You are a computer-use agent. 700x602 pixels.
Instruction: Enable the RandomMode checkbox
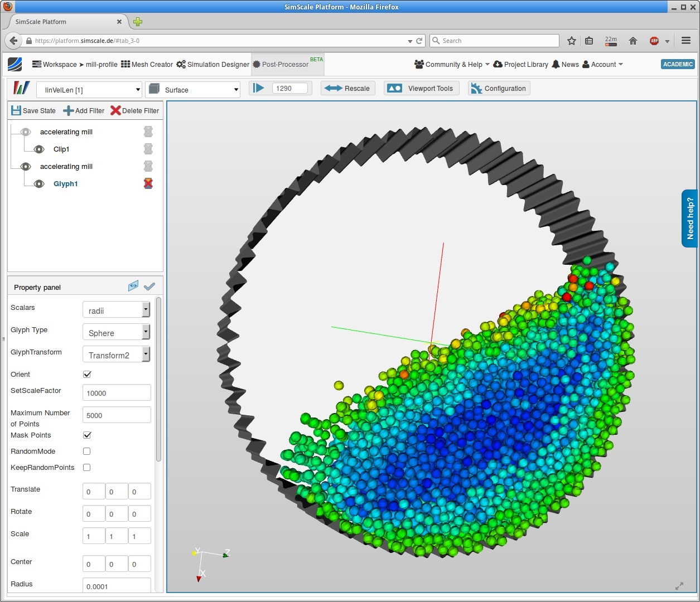[x=87, y=451]
